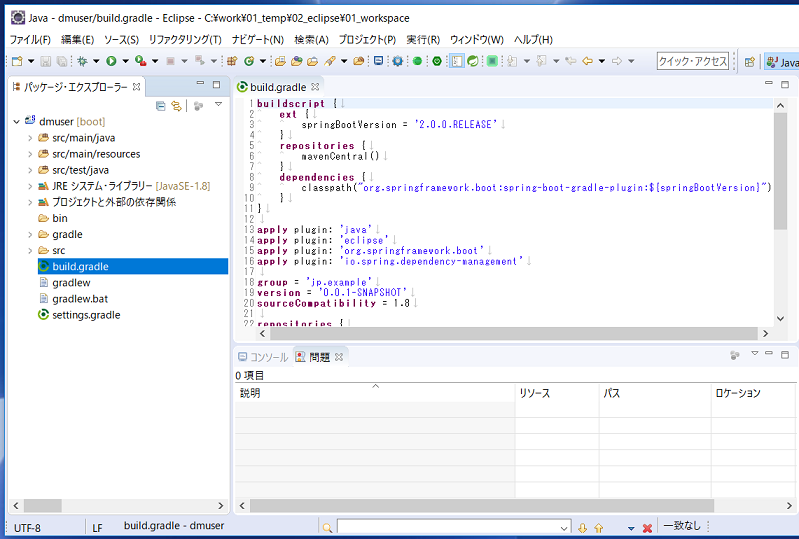The height and width of the screenshot is (539, 799).
Task: Click the green hexagon Spring icon
Action: click(437, 61)
